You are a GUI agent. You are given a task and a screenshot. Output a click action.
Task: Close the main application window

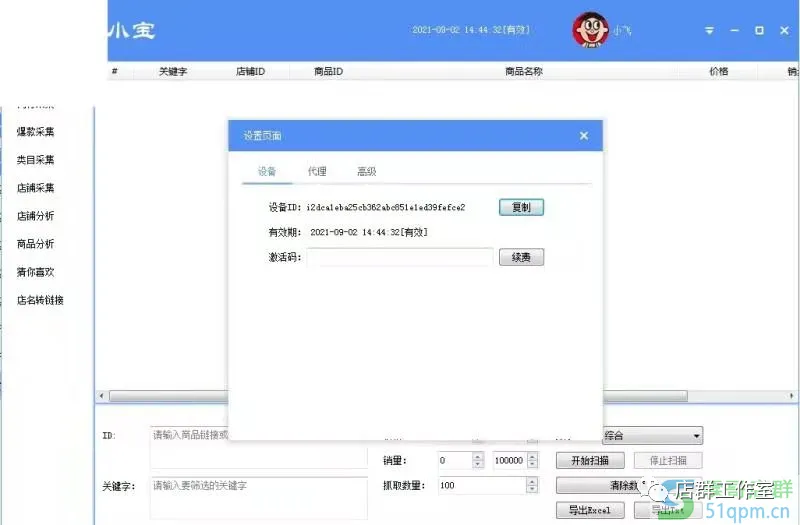[785, 31]
